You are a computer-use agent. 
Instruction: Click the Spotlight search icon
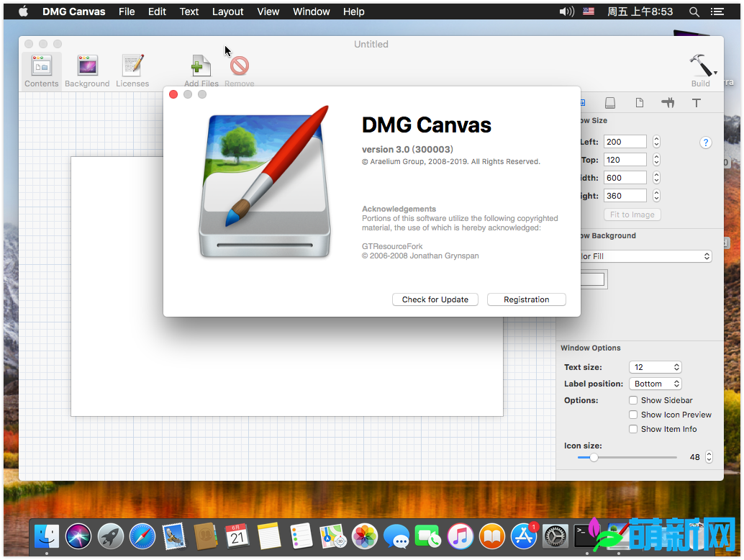[x=694, y=12]
